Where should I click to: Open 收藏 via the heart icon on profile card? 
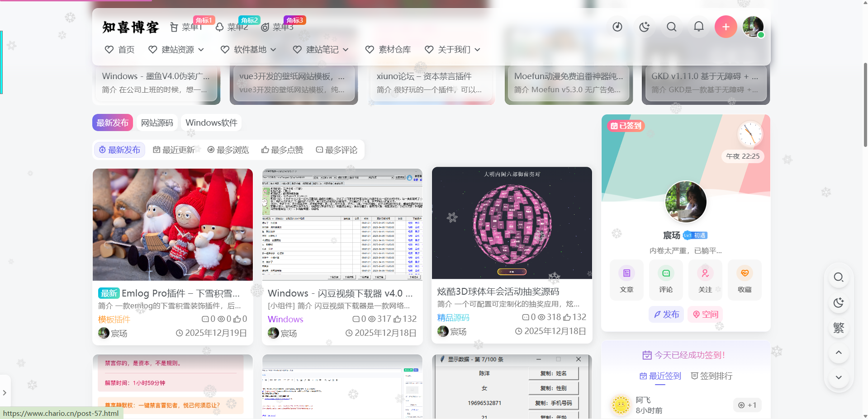[745, 280]
